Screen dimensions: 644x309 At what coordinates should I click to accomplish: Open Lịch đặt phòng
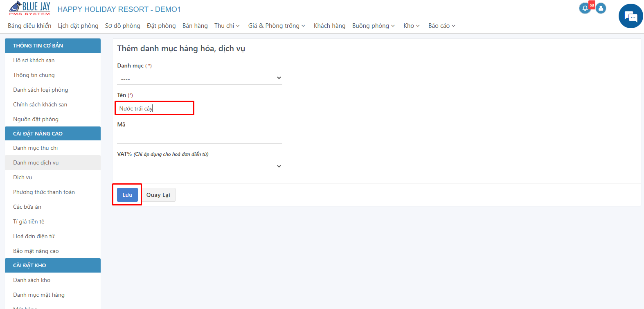pyautogui.click(x=78, y=26)
